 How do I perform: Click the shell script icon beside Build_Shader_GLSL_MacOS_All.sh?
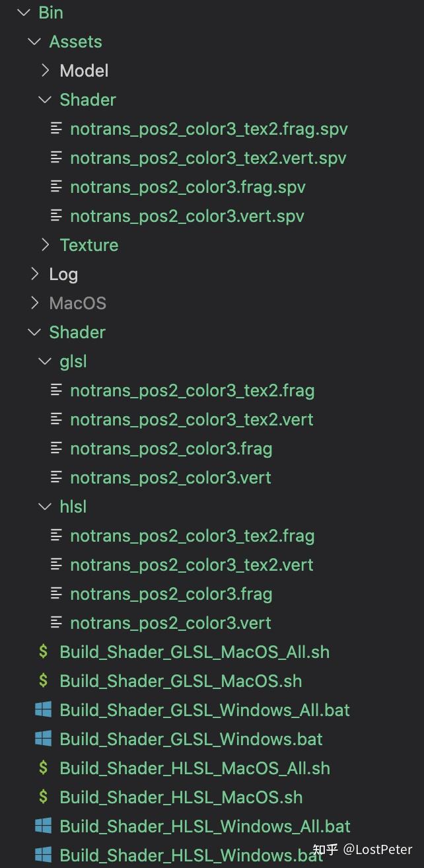click(x=44, y=651)
